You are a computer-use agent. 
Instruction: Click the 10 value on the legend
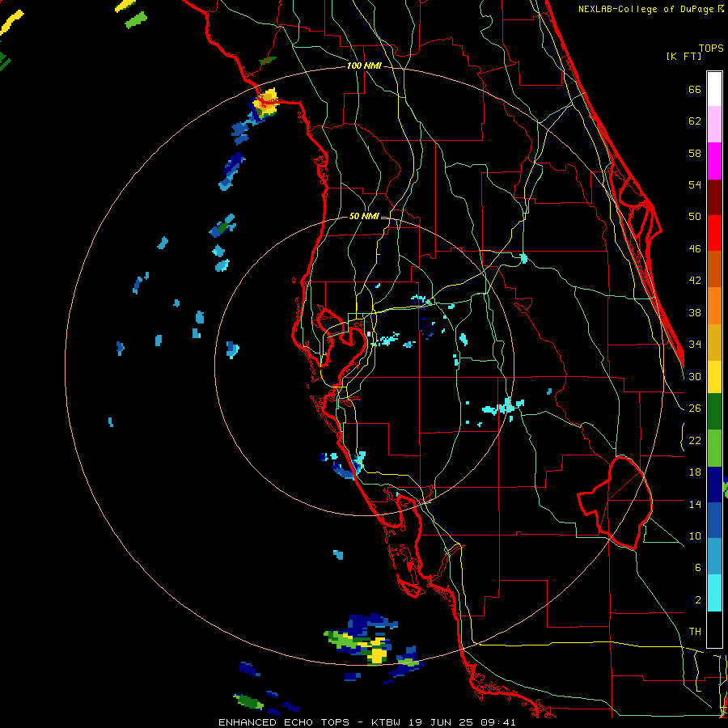695,535
